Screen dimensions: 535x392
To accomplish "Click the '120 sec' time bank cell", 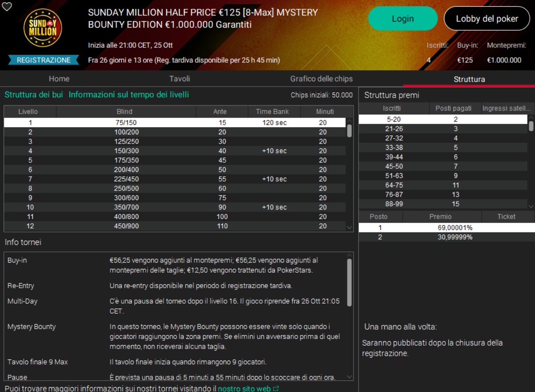I will coord(274,122).
